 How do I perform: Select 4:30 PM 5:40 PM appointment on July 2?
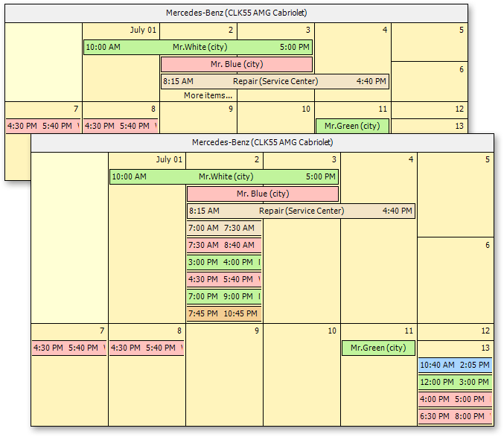(x=224, y=279)
